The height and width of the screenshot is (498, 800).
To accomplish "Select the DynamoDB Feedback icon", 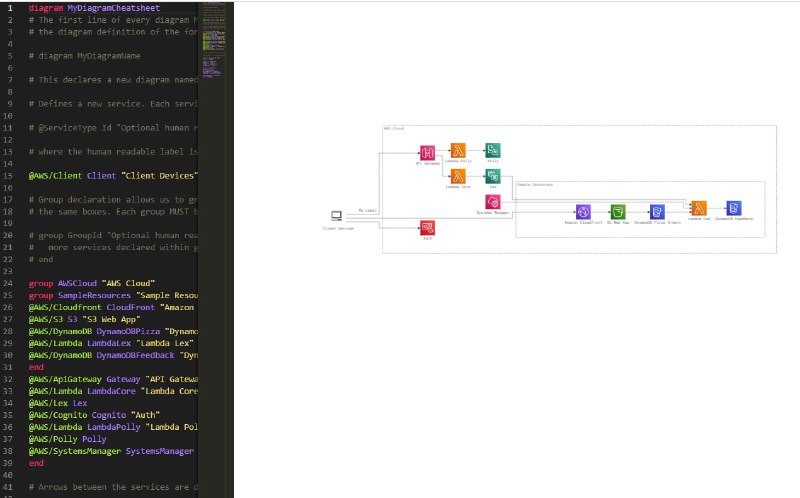I will (734, 208).
